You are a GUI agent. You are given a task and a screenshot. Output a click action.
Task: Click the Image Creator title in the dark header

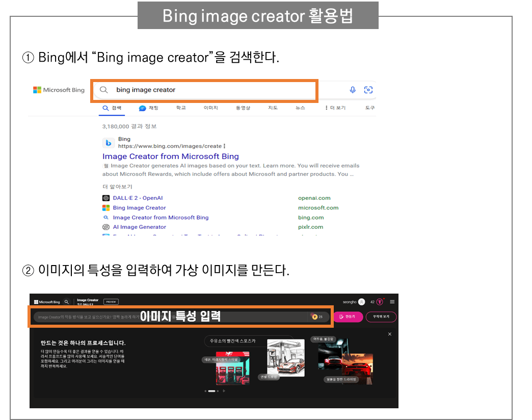coord(88,300)
